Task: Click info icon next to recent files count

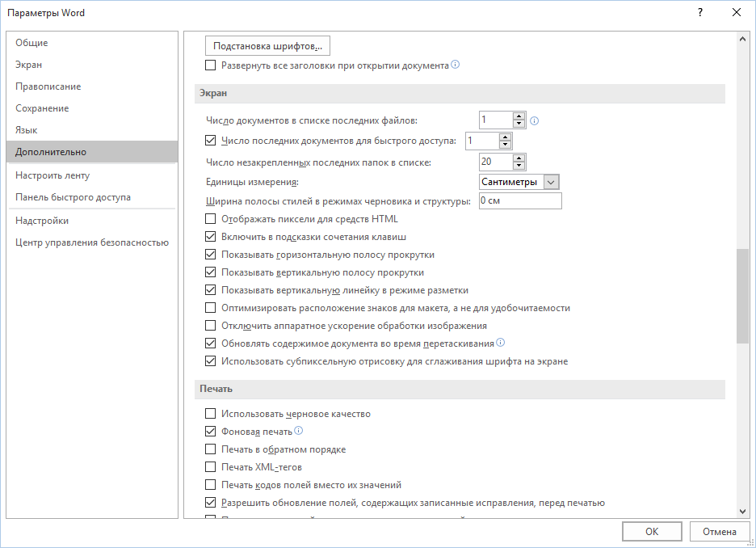Action: (534, 121)
